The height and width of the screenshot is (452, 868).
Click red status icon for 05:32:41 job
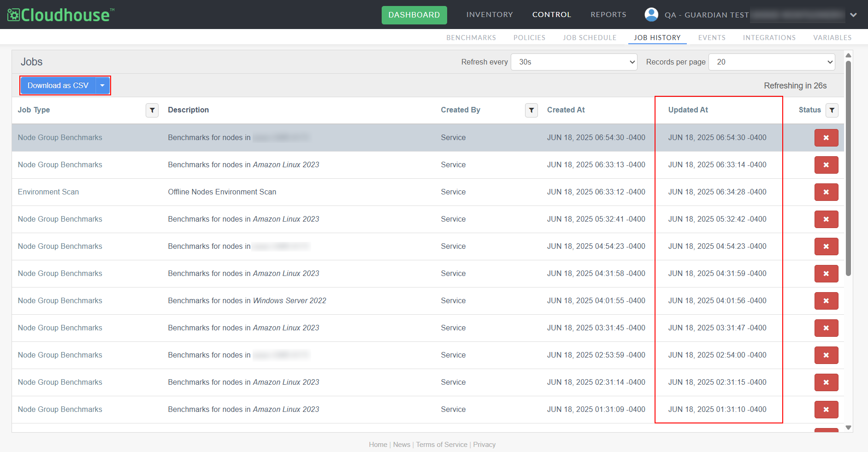point(826,219)
